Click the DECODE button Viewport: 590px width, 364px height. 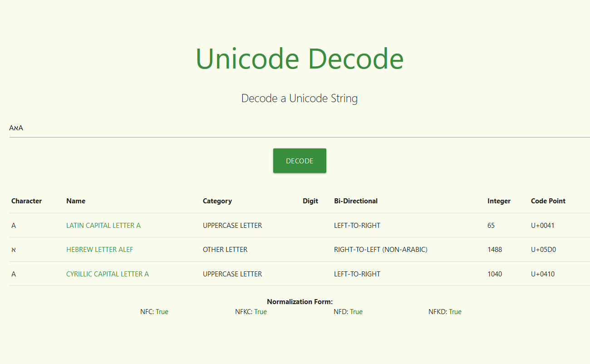300,161
